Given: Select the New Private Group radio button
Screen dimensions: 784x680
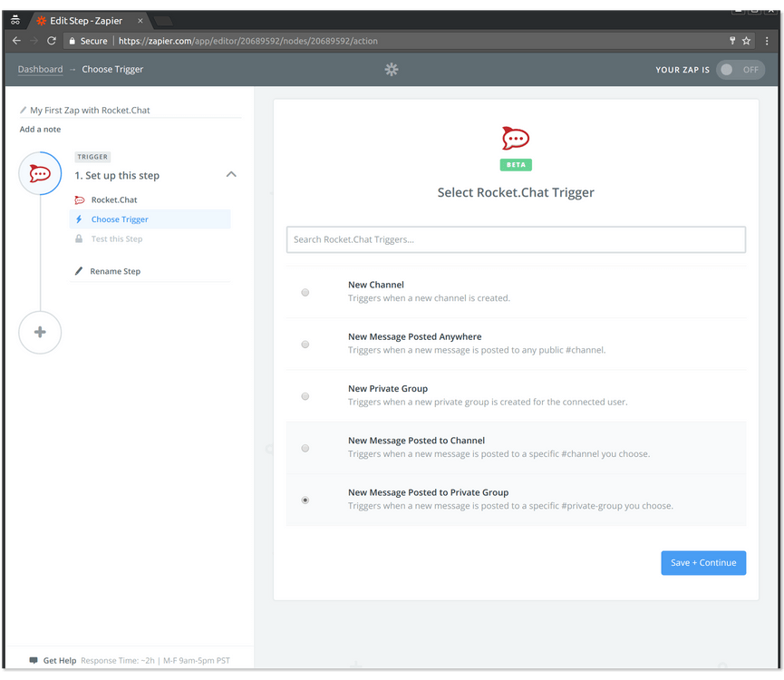Looking at the screenshot, I should [x=305, y=396].
